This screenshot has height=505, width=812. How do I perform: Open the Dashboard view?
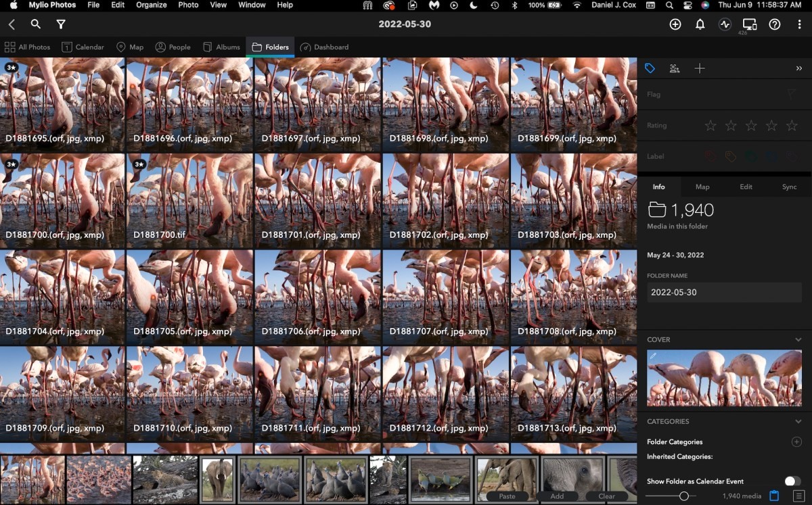point(324,47)
